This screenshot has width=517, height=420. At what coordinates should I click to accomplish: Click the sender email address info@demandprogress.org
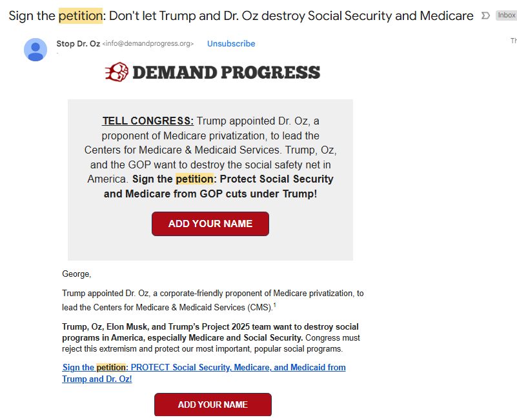click(148, 44)
